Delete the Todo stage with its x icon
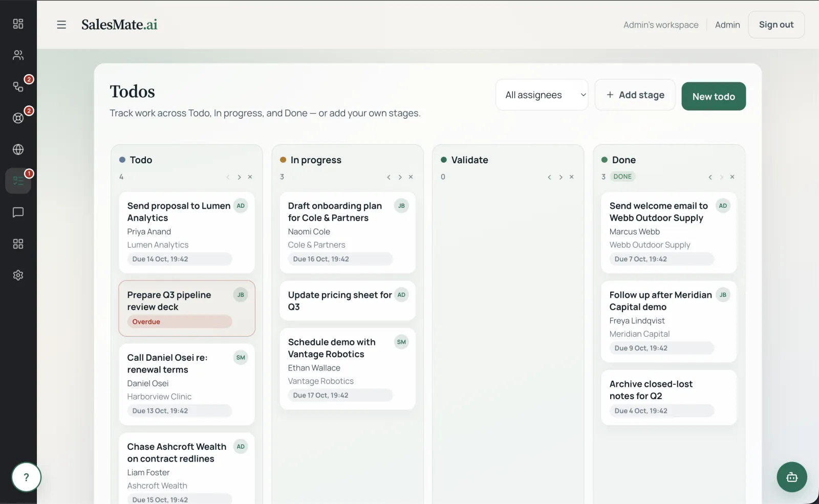The width and height of the screenshot is (819, 504). pos(250,177)
